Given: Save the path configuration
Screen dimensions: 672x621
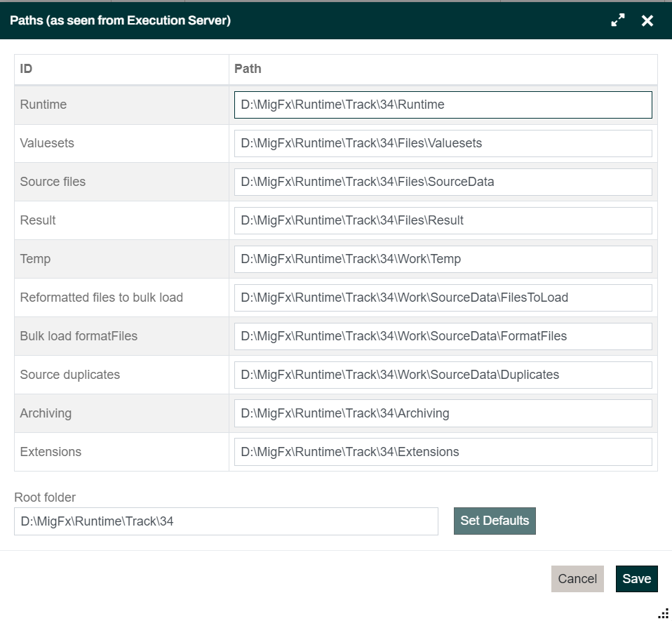Looking at the screenshot, I should (636, 579).
